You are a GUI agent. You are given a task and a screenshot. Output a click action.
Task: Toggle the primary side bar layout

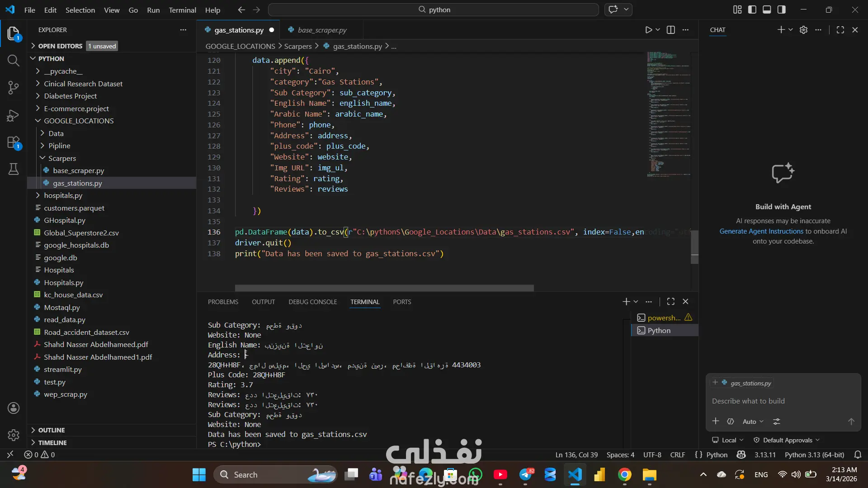[752, 9]
